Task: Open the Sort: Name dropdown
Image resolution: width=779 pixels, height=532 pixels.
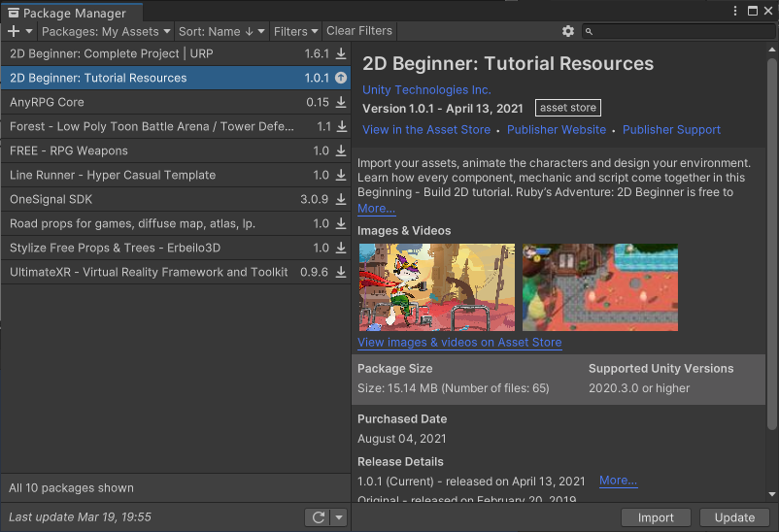Action: click(x=221, y=31)
